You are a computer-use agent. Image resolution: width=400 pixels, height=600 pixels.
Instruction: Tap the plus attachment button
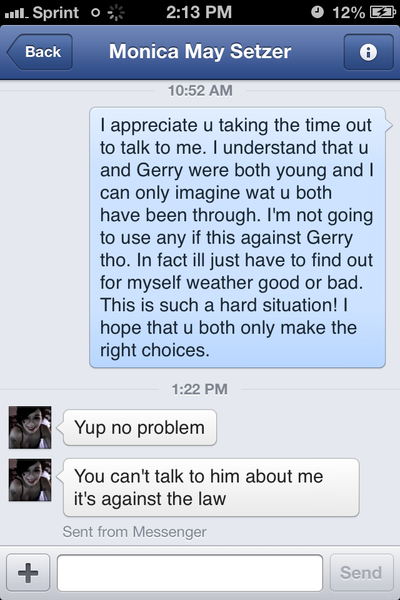[28, 572]
